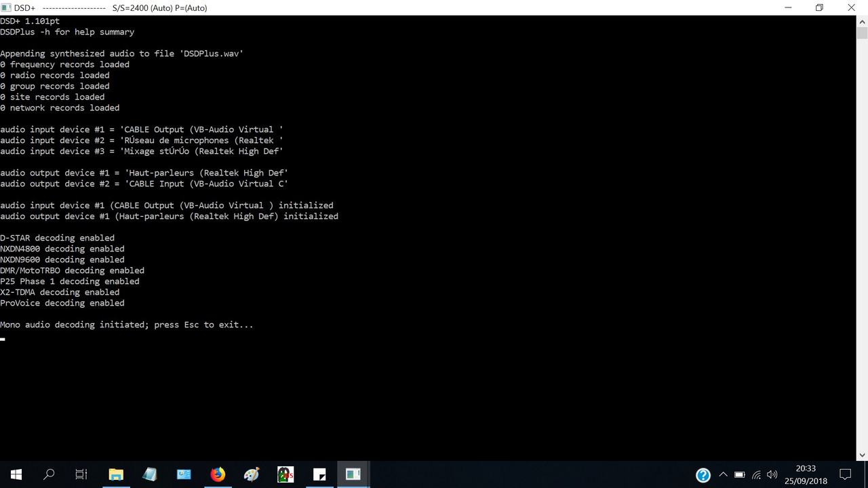Click 'DMR/MotoTRBO decoding enabled' line
The width and height of the screenshot is (868, 488).
[x=72, y=270]
